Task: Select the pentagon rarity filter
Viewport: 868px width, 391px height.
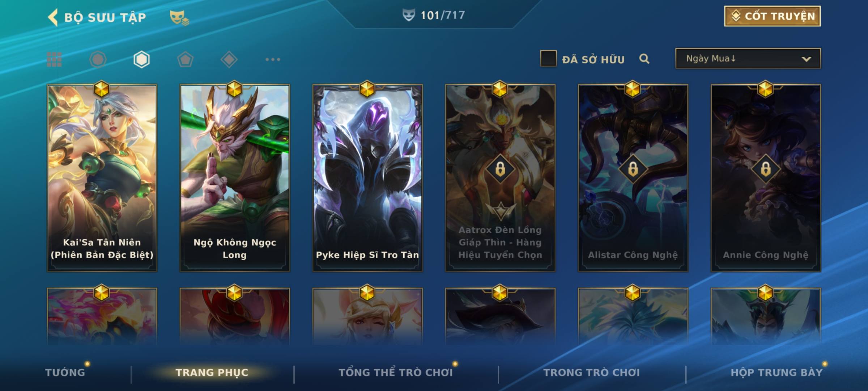Action: click(x=185, y=59)
